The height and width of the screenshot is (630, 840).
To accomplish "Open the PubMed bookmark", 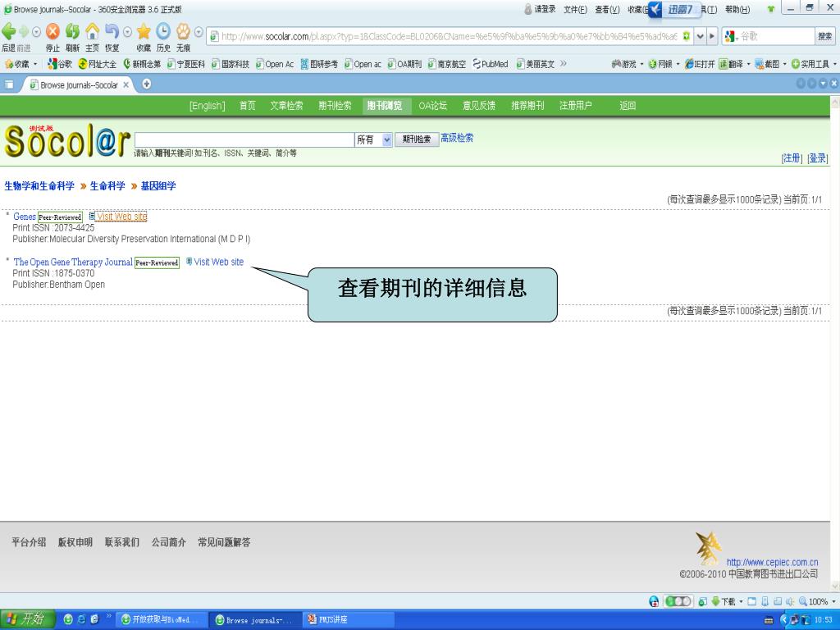I will (491, 64).
